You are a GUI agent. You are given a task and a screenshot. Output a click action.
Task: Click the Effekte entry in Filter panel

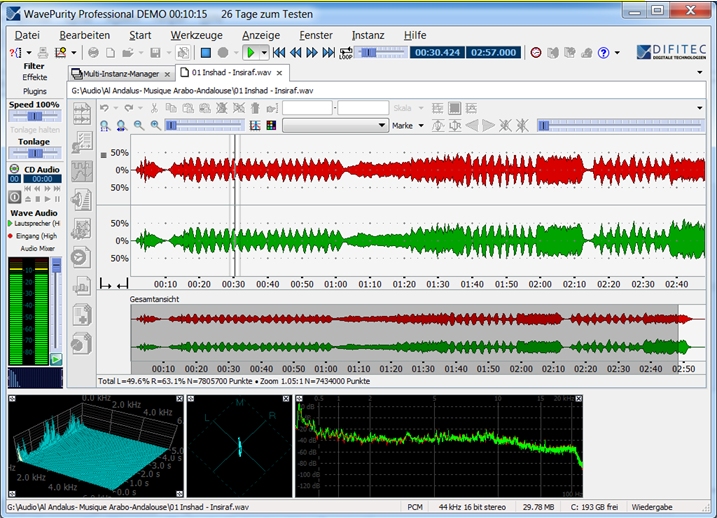[x=35, y=77]
